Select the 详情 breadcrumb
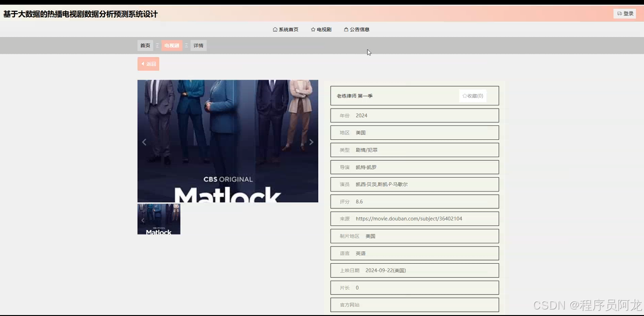This screenshot has height=316, width=644. [x=198, y=46]
